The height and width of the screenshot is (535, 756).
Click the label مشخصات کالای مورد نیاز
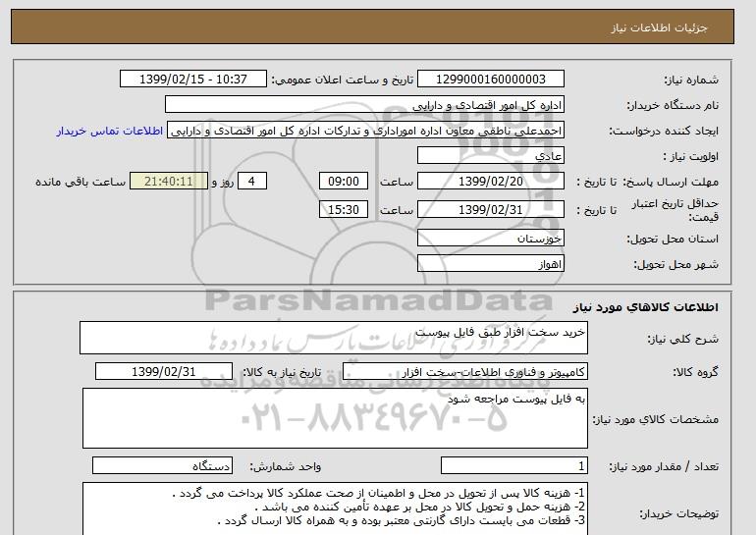656,419
